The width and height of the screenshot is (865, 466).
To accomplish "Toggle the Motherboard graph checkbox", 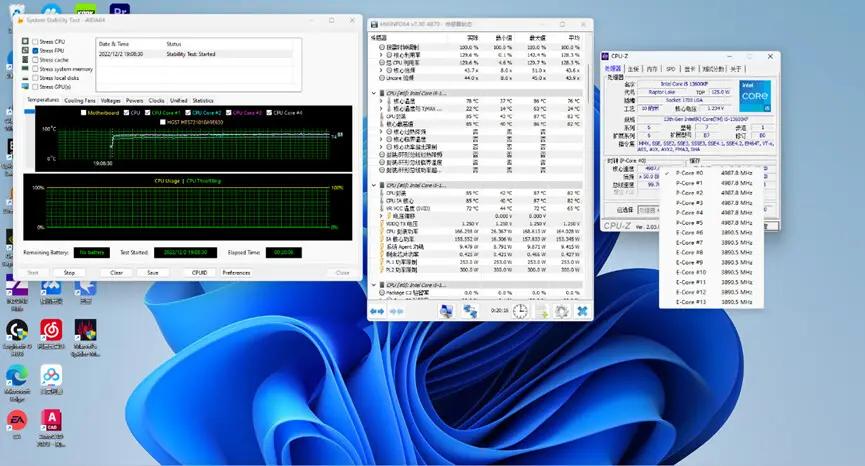I will point(84,113).
